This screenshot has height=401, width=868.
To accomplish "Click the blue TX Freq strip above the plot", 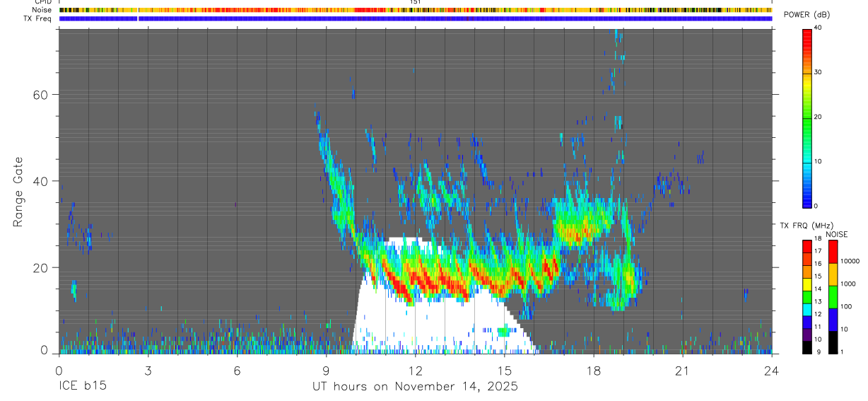I will click(x=416, y=18).
